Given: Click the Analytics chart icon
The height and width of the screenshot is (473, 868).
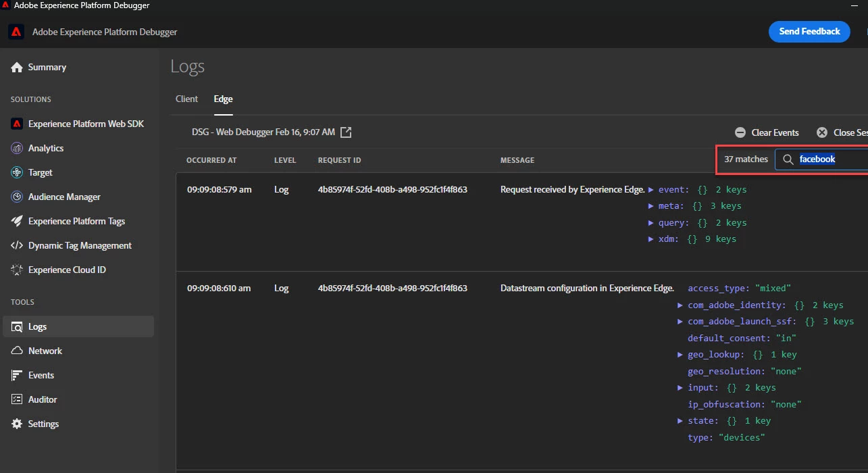Looking at the screenshot, I should (17, 148).
